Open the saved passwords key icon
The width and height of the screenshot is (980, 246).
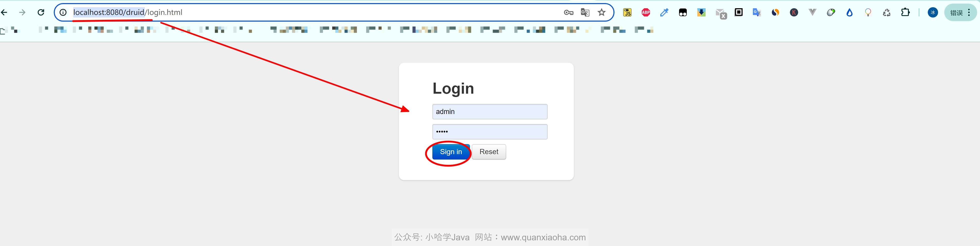click(568, 13)
